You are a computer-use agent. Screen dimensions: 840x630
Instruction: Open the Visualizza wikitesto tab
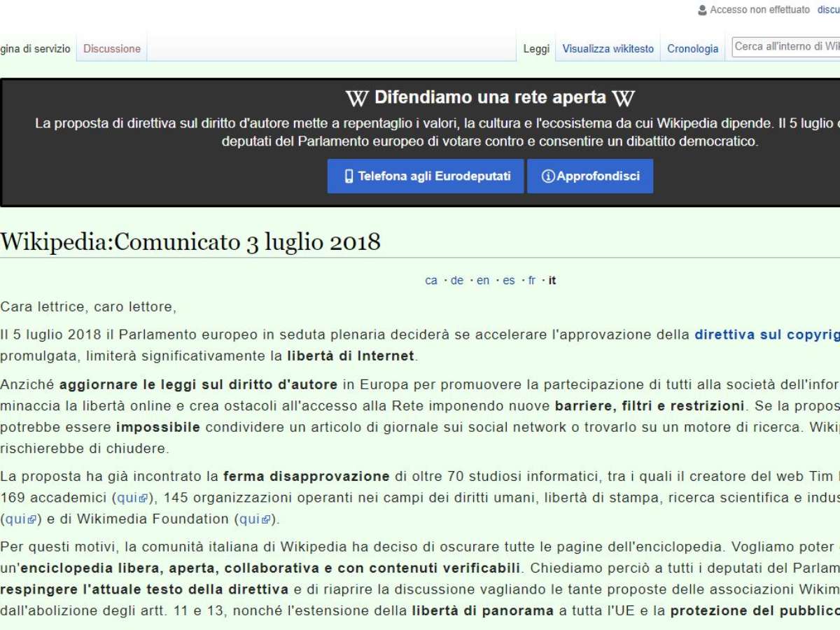pos(608,49)
